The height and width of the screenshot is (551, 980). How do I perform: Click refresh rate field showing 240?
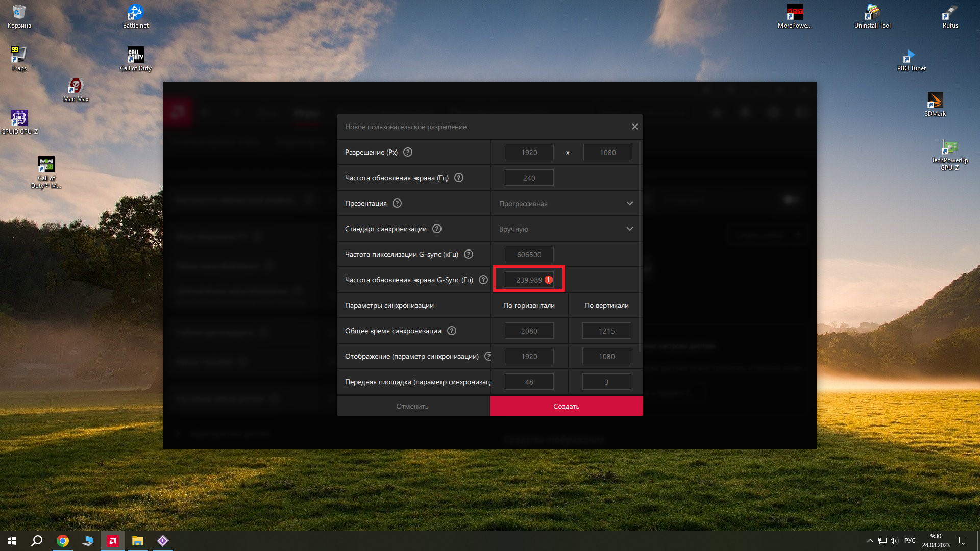529,178
